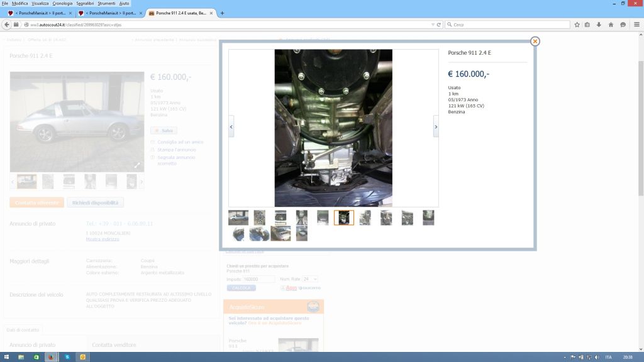The width and height of the screenshot is (644, 362).
Task: Expand the address bar history dropdown arrow
Action: click(x=433, y=25)
